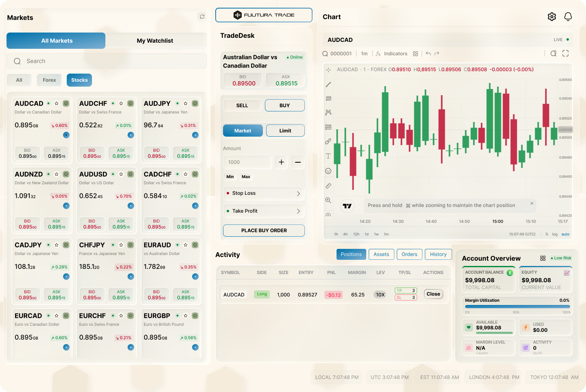
Task: Select the text tool in chart sidebar
Action: click(x=328, y=156)
